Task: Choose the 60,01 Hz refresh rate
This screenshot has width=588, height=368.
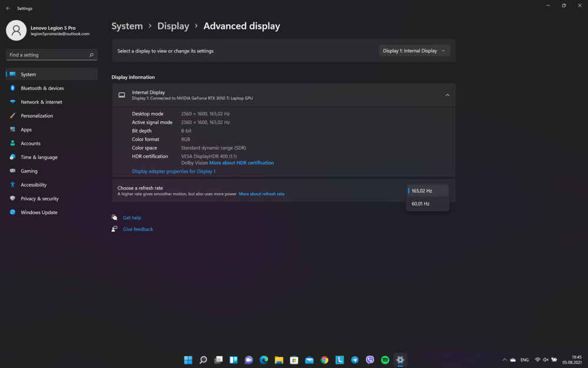Action: (427, 204)
